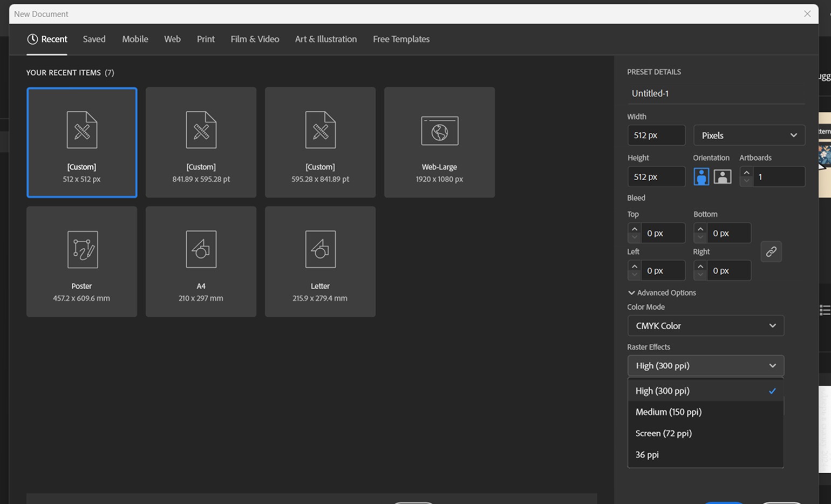Increase the Bottom bleed value
This screenshot has width=831, height=504.
click(700, 229)
